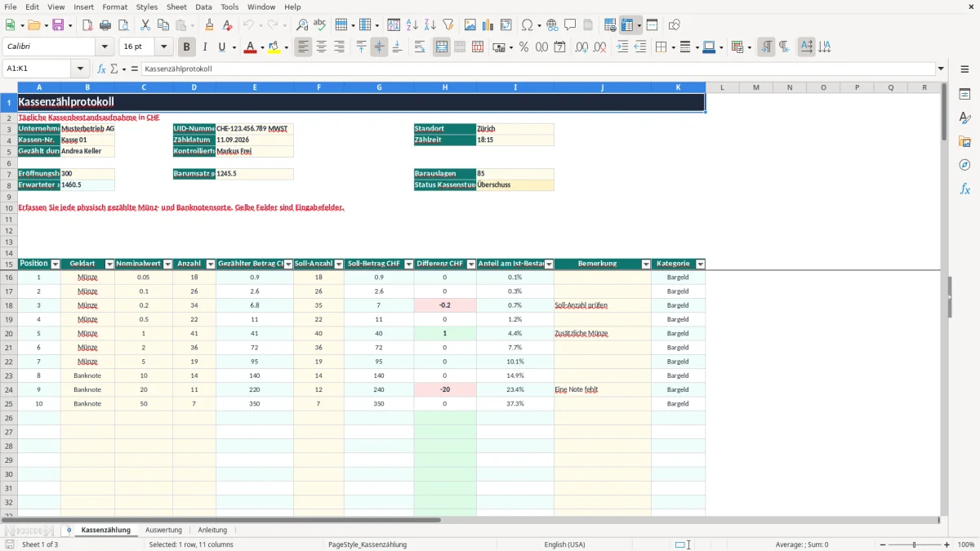This screenshot has height=551, width=980.
Task: Open the sidebar Properties icon
Action: pyautogui.click(x=964, y=94)
